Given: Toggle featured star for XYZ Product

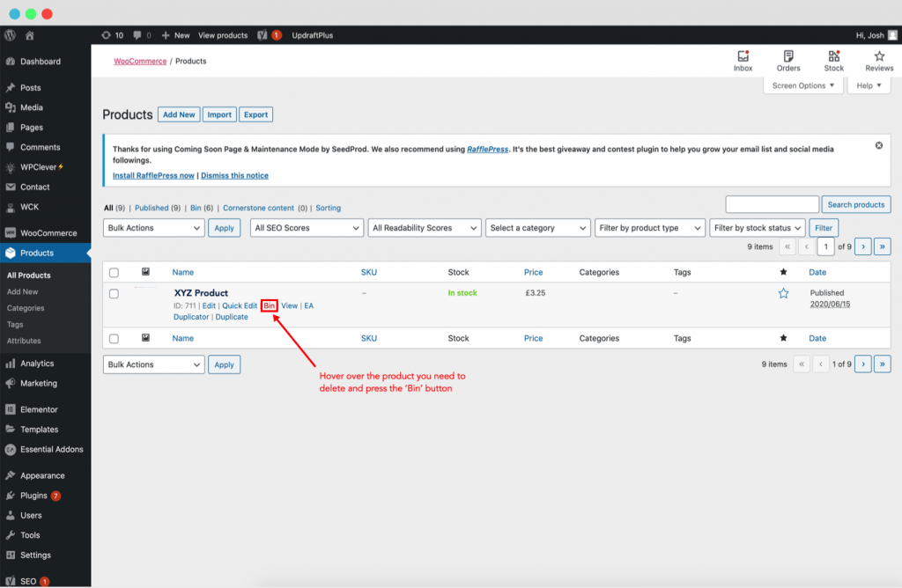Looking at the screenshot, I should click(x=783, y=293).
